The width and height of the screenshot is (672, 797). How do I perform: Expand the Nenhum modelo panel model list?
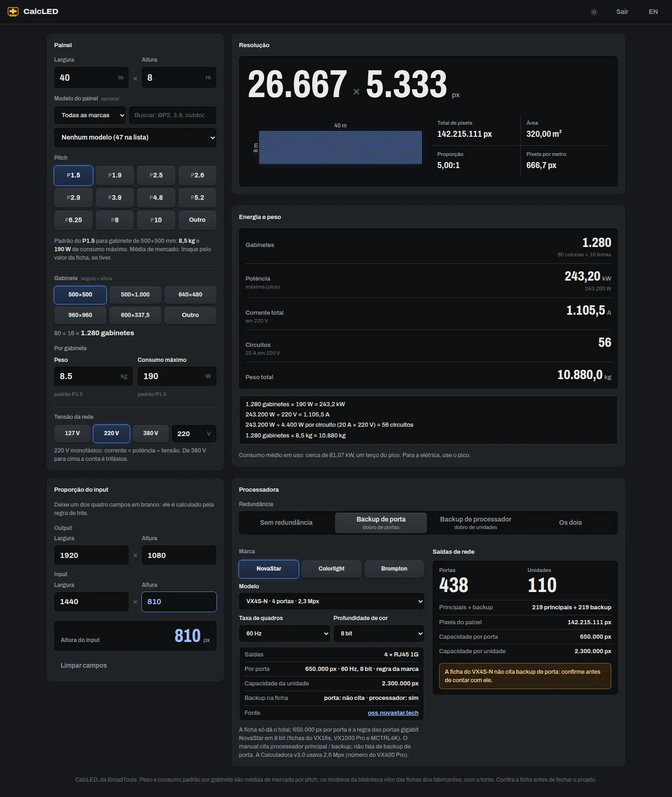(135, 138)
